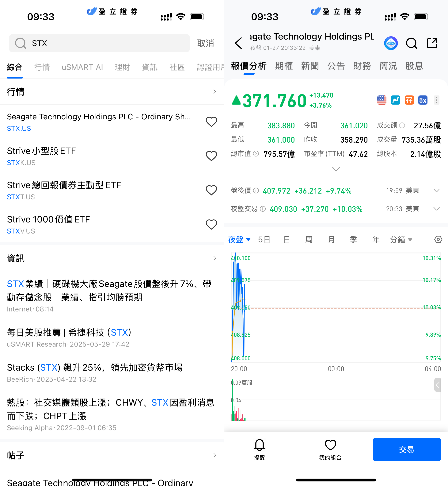The height and width of the screenshot is (486, 448).
Task: Tap the 提醒 bell alert icon
Action: 259,445
